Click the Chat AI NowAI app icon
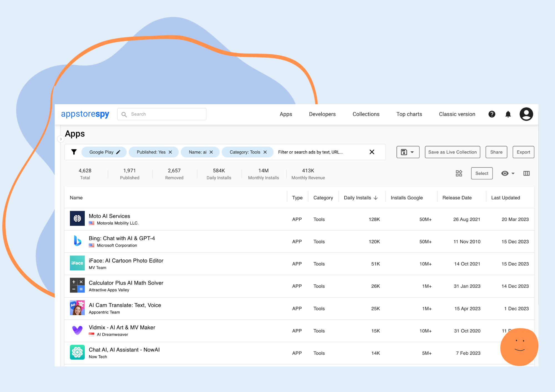 (77, 352)
